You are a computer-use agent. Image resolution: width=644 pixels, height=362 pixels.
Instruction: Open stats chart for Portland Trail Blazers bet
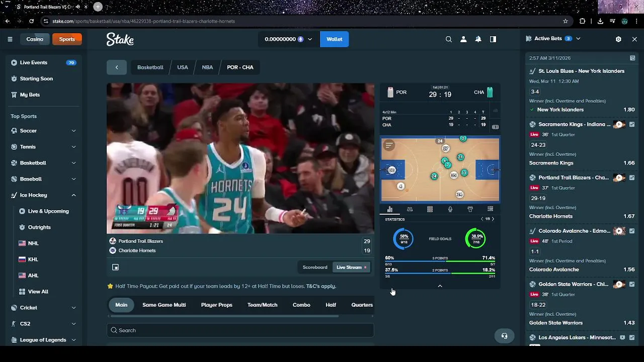[632, 177]
